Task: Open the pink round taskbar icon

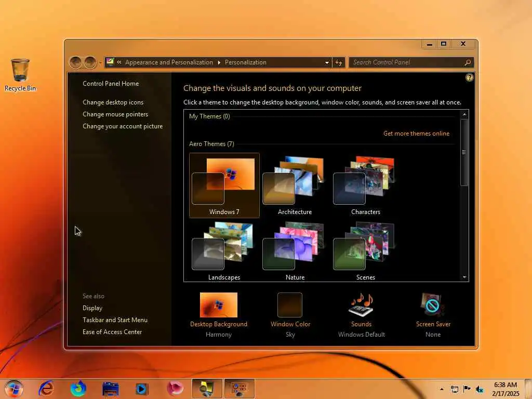Action: 175,389
